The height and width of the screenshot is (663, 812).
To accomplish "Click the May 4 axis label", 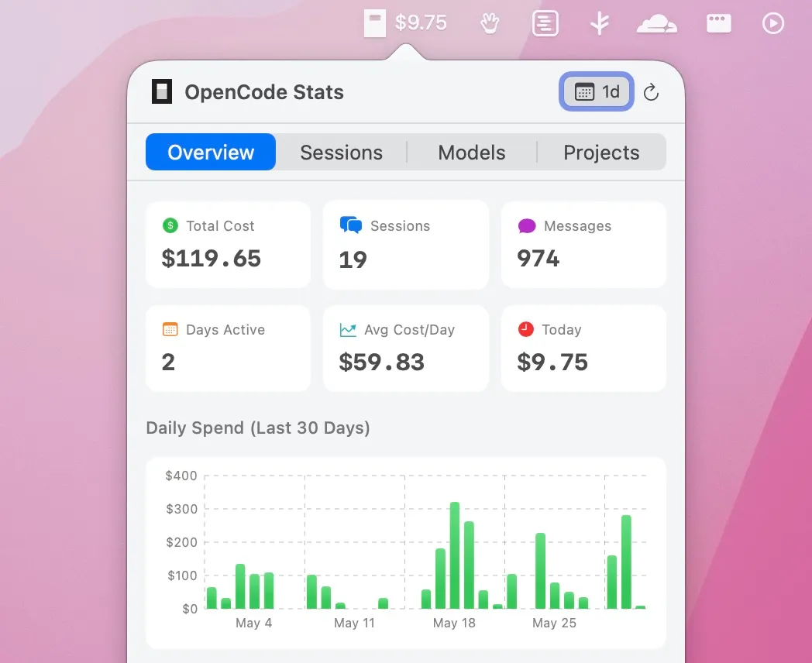I will point(254,623).
